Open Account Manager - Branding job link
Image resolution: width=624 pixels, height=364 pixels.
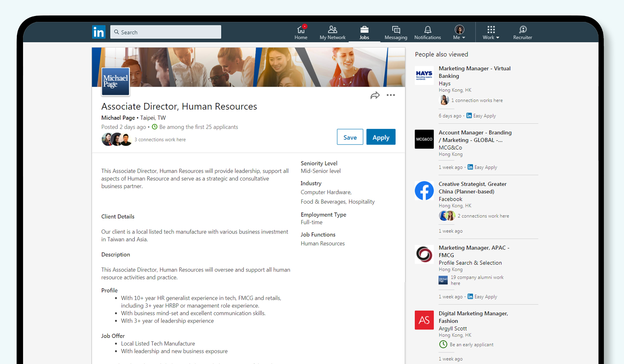pyautogui.click(x=475, y=136)
